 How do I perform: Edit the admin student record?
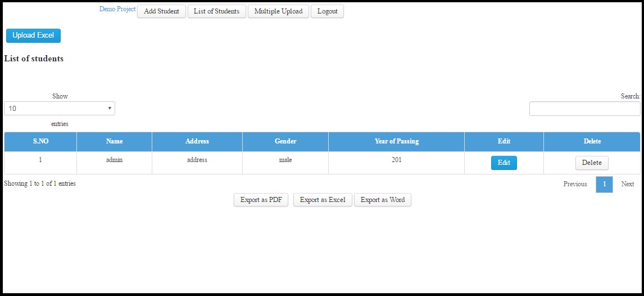pos(504,163)
